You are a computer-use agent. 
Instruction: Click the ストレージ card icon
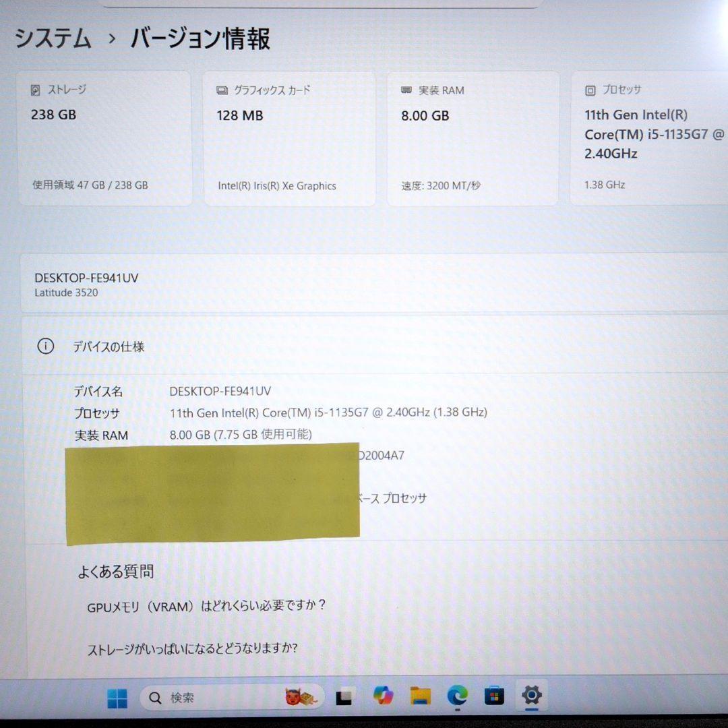(36, 89)
